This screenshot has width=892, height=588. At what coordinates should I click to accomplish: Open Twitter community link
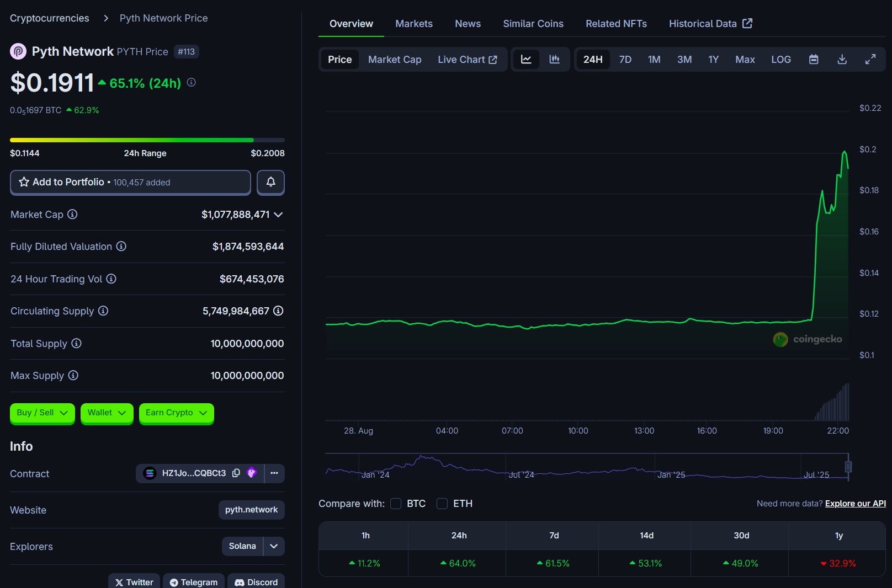coord(134,582)
